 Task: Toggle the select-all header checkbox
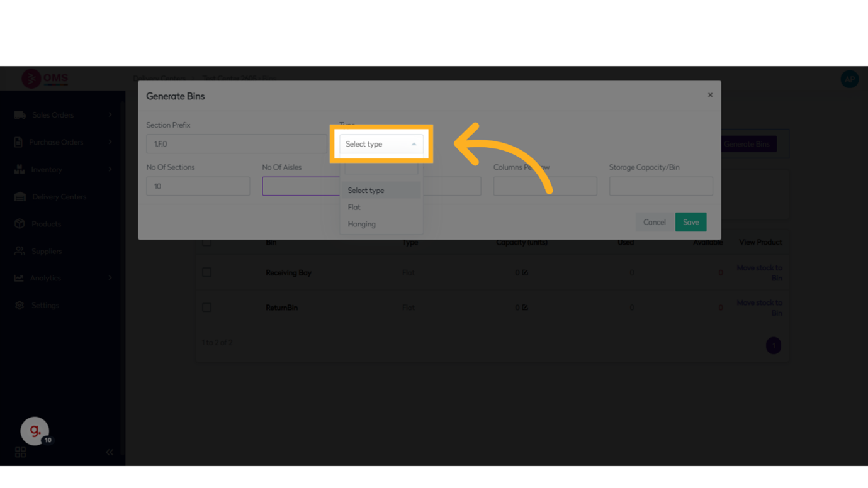click(206, 242)
